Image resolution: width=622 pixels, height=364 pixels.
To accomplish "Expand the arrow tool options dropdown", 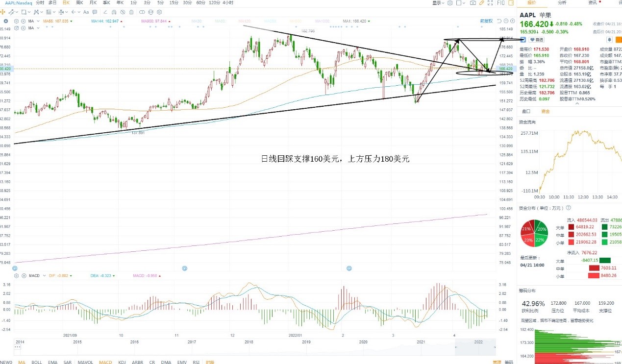I will [x=79, y=12].
